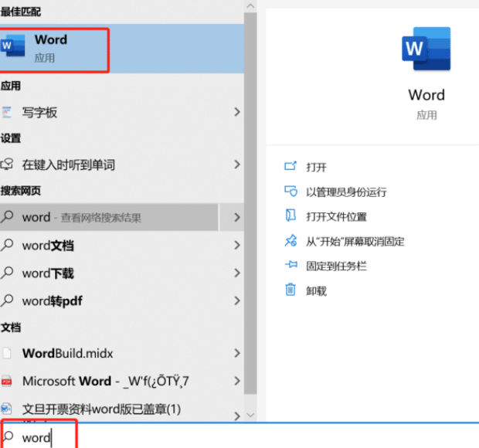Image resolution: width=479 pixels, height=448 pixels.
Task: Click the large Word logo in details pane
Action: click(x=426, y=49)
